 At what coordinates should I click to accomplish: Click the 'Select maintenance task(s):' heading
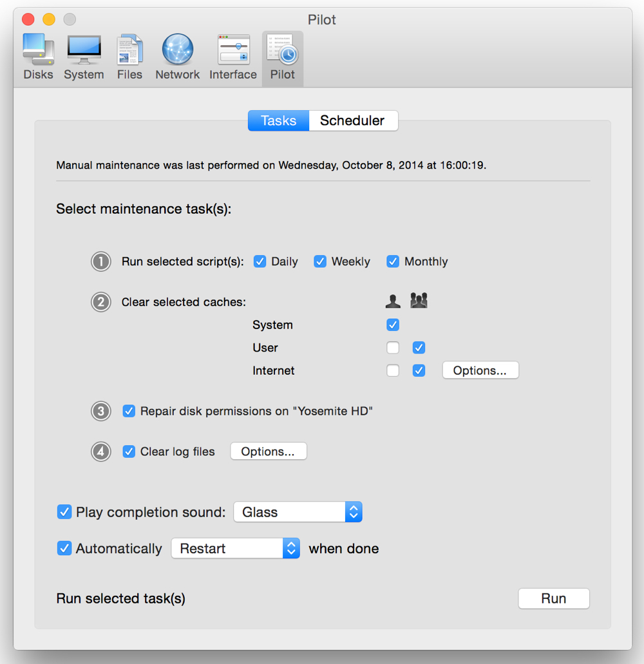pyautogui.click(x=144, y=209)
